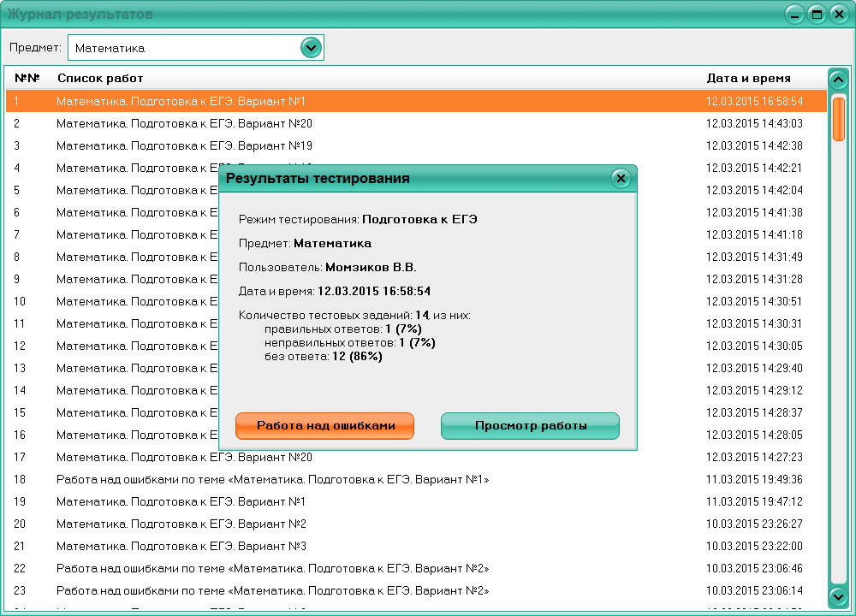856x616 pixels.
Task: Select row 20, Вариант №2 entry
Action: pyautogui.click(x=181, y=524)
